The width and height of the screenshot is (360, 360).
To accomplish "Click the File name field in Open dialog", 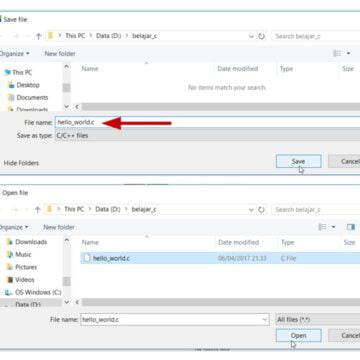I will (174, 320).
